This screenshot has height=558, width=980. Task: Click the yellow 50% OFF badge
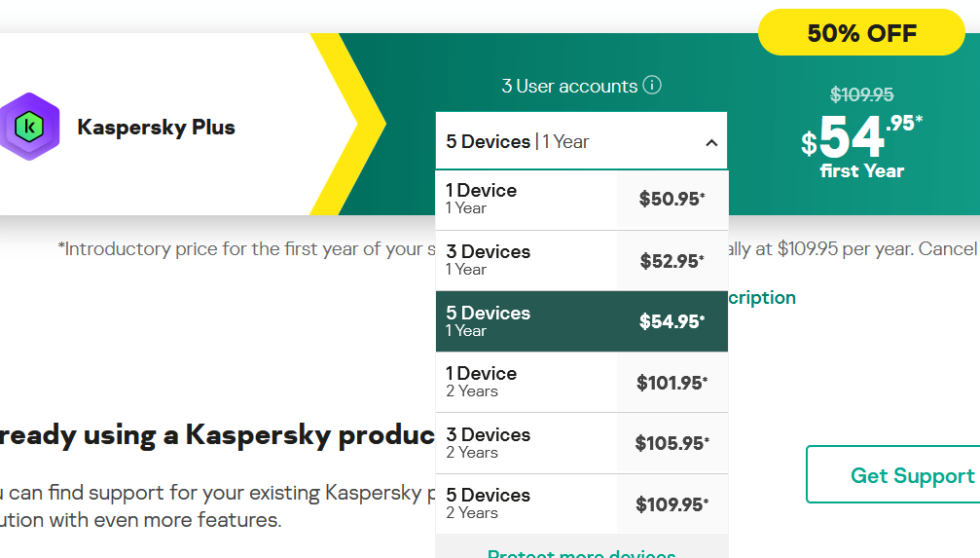861,33
